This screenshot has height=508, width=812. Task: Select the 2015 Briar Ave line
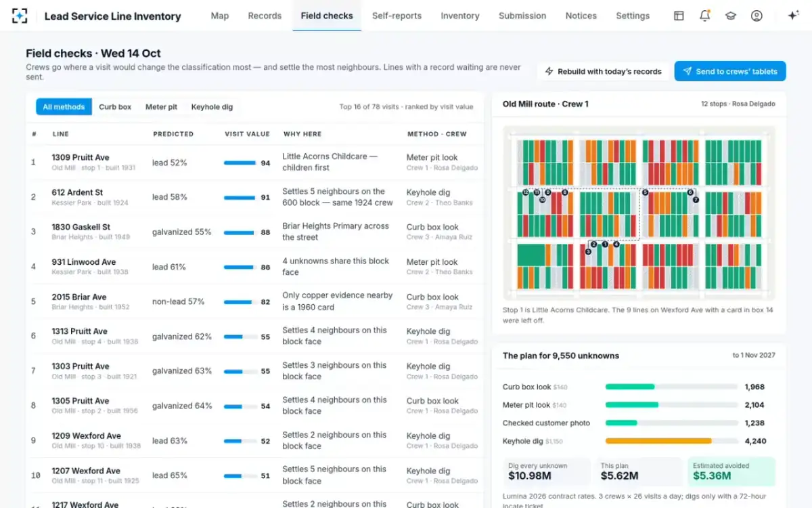pos(255,301)
